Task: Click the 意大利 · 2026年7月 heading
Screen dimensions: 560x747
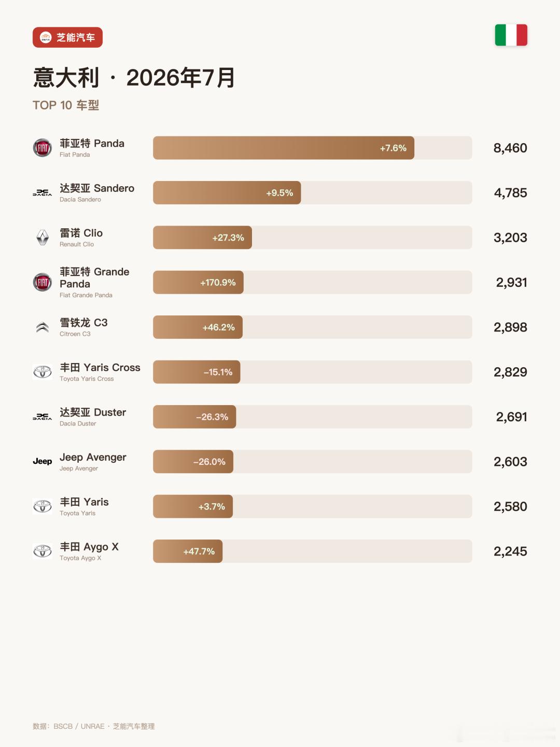Action: pyautogui.click(x=134, y=78)
